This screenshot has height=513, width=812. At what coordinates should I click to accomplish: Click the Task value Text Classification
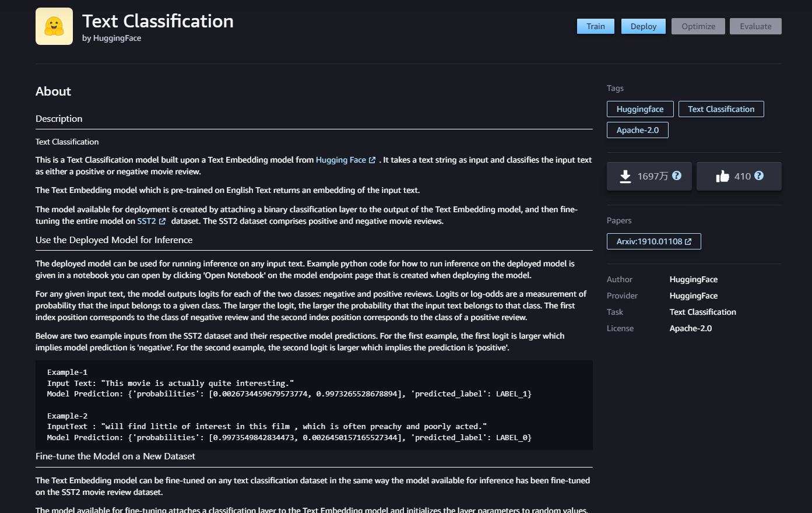703,312
